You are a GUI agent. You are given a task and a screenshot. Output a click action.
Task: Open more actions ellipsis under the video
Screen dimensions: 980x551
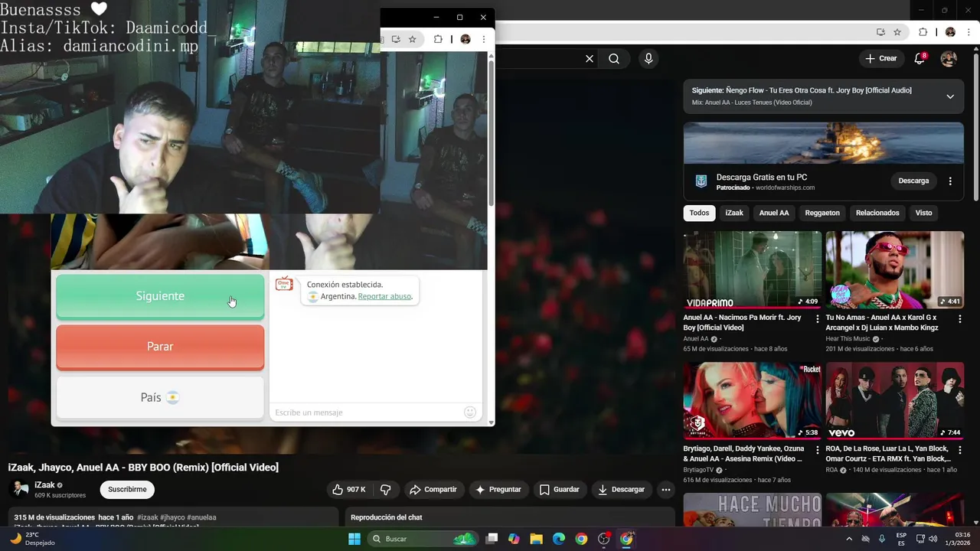coord(666,490)
